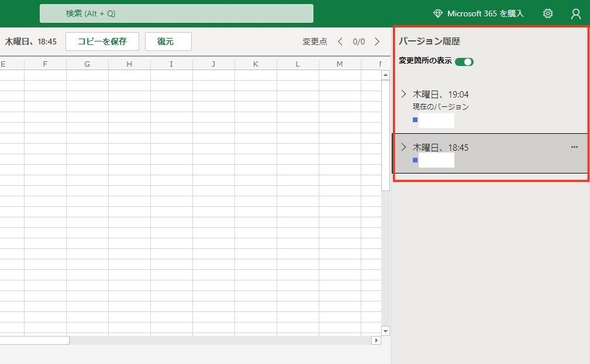The width and height of the screenshot is (590, 364).
Task: Expand the 木曜日、18:45 version entry
Action: pos(403,147)
